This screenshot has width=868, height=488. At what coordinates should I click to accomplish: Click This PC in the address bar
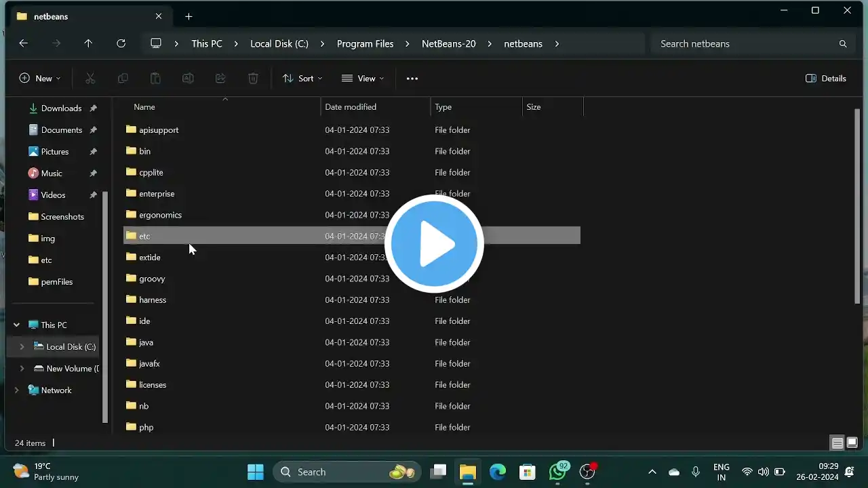point(207,43)
